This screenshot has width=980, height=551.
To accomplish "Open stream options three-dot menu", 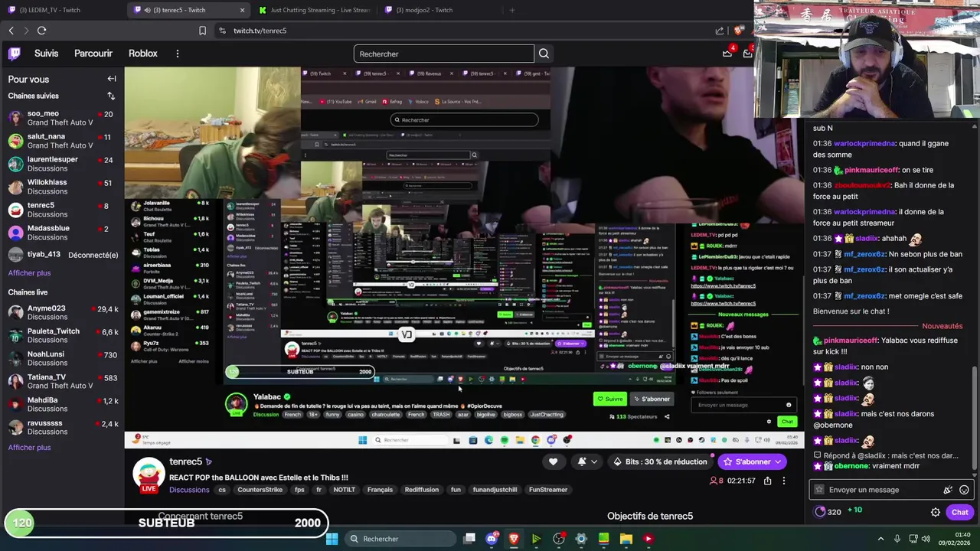I will coord(783,481).
